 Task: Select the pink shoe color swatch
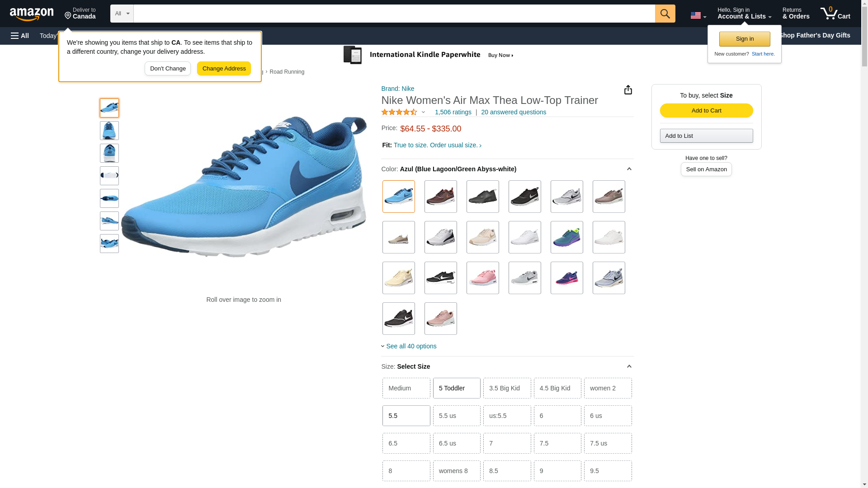click(482, 278)
